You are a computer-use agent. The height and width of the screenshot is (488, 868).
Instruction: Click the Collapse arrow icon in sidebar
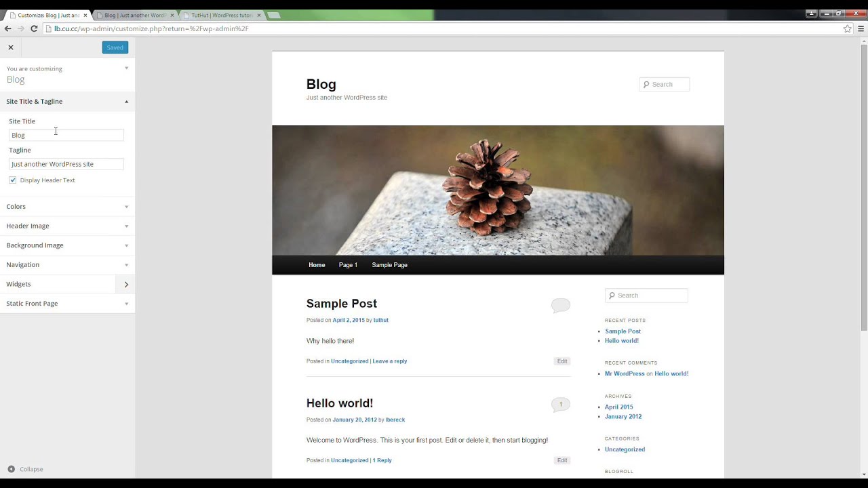point(12,469)
